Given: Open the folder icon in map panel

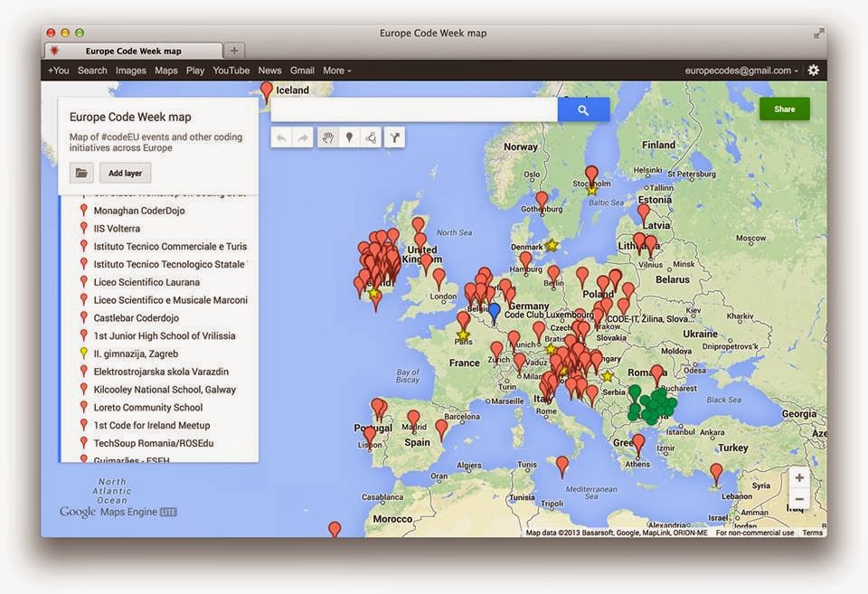Looking at the screenshot, I should (x=81, y=174).
